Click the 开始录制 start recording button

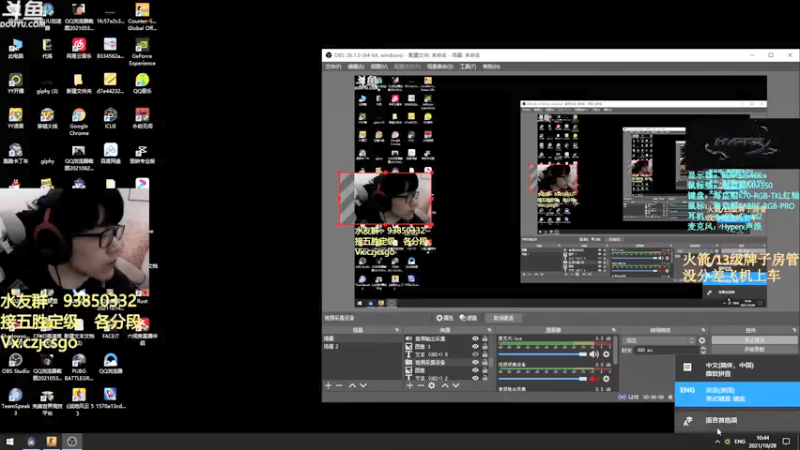(x=754, y=349)
